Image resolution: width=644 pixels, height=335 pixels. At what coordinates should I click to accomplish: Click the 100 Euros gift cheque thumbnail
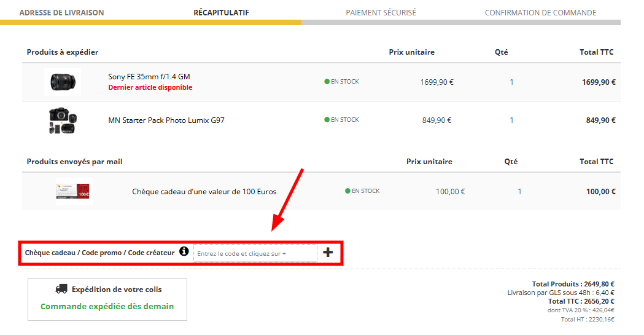tap(74, 191)
